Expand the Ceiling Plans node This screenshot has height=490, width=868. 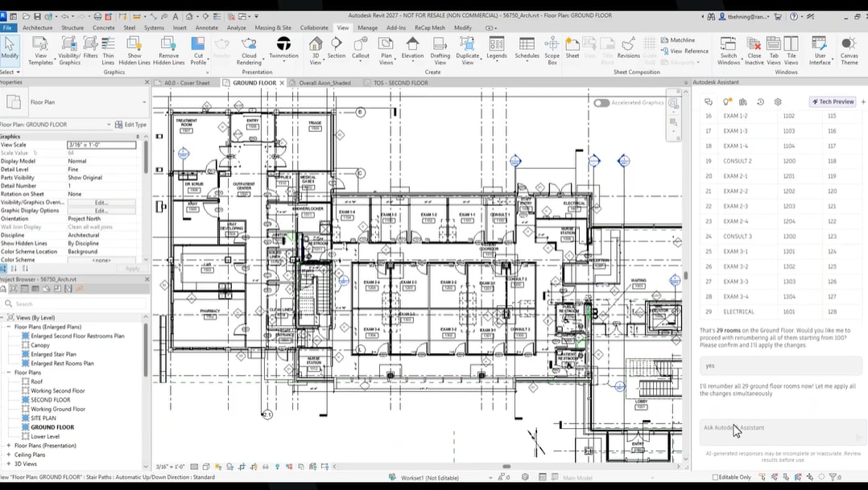pos(9,455)
